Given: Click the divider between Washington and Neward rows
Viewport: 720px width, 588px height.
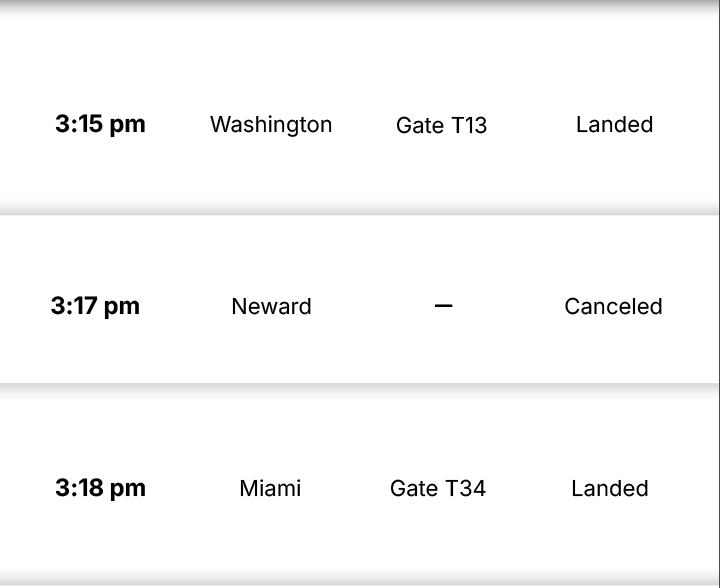Looking at the screenshot, I should [360, 213].
